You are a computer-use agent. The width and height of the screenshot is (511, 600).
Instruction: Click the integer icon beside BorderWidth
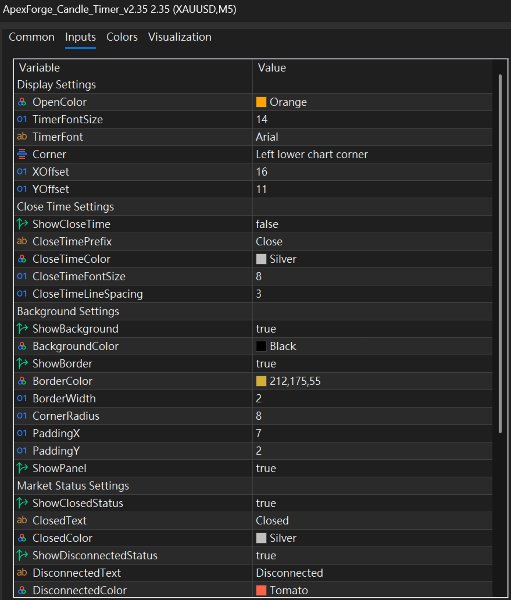[22, 398]
